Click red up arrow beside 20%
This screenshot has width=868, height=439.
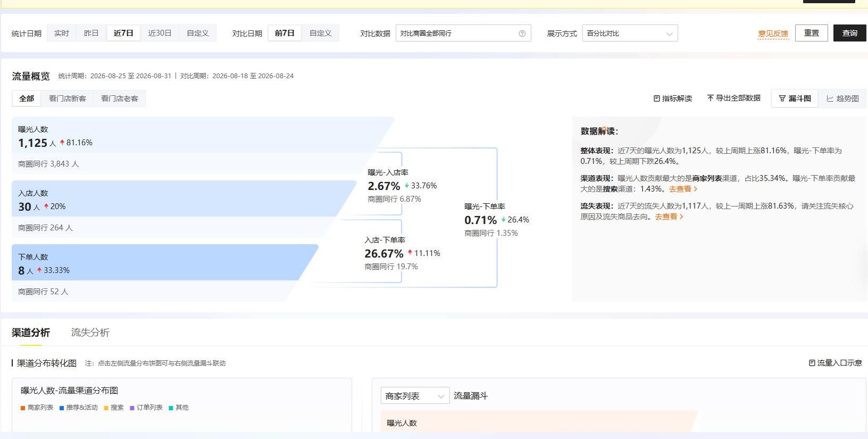coord(46,206)
